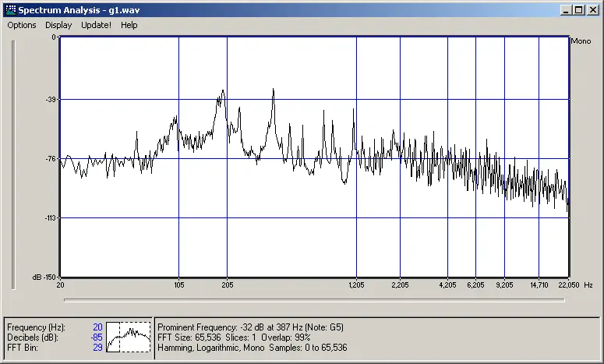Click the Spectrum Analysis title bar icon
604x364 pixels.
[x=10, y=10]
